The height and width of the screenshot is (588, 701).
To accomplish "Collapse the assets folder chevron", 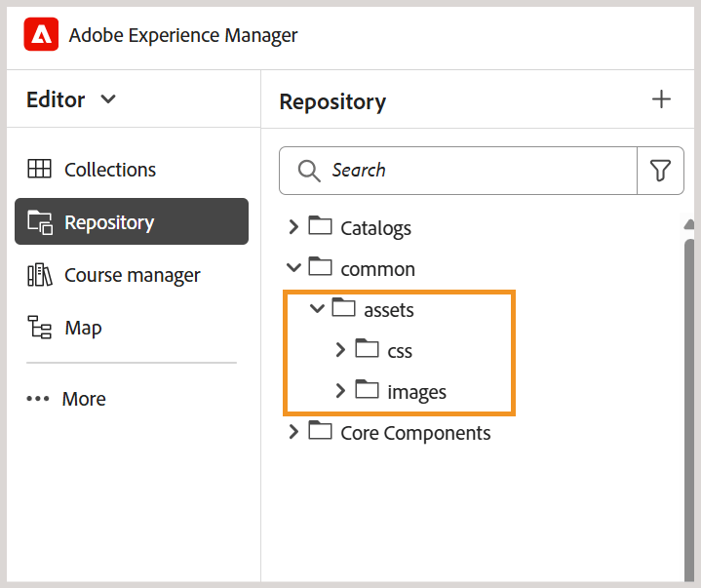I will tap(317, 309).
